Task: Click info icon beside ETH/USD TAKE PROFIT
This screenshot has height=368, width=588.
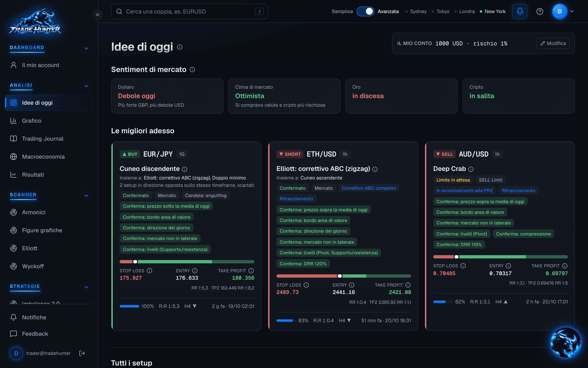Action: click(408, 285)
